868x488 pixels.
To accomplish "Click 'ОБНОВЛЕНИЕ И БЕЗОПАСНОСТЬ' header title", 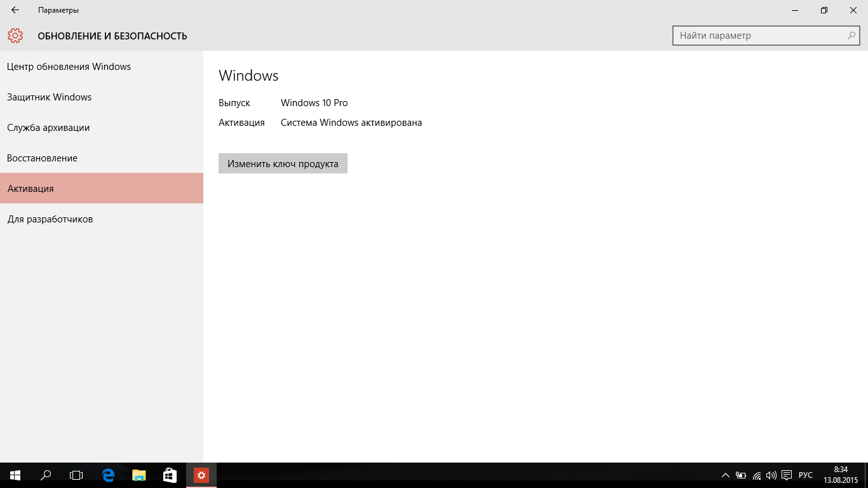I will click(112, 36).
